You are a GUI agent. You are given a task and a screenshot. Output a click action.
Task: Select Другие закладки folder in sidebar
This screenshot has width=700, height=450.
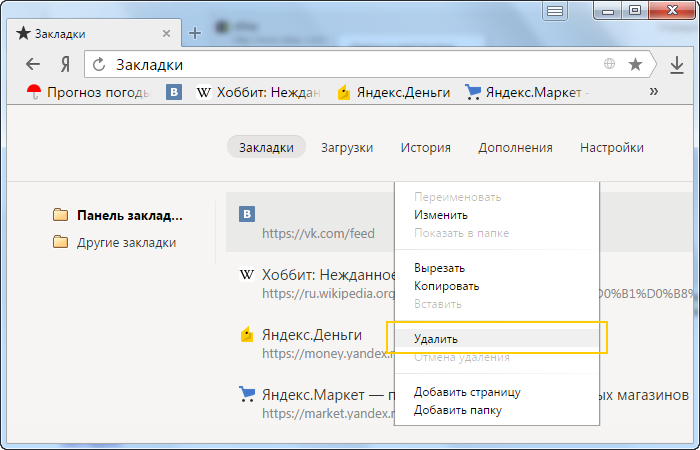pos(115,242)
